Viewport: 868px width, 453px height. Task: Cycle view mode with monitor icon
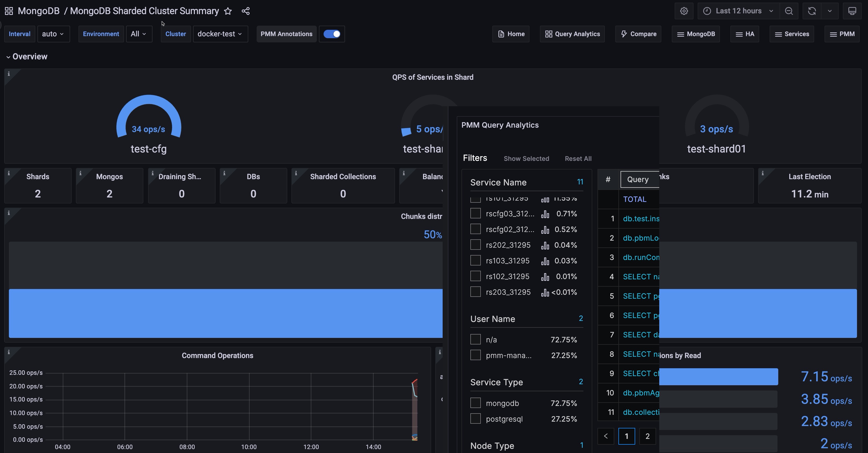[x=852, y=11]
